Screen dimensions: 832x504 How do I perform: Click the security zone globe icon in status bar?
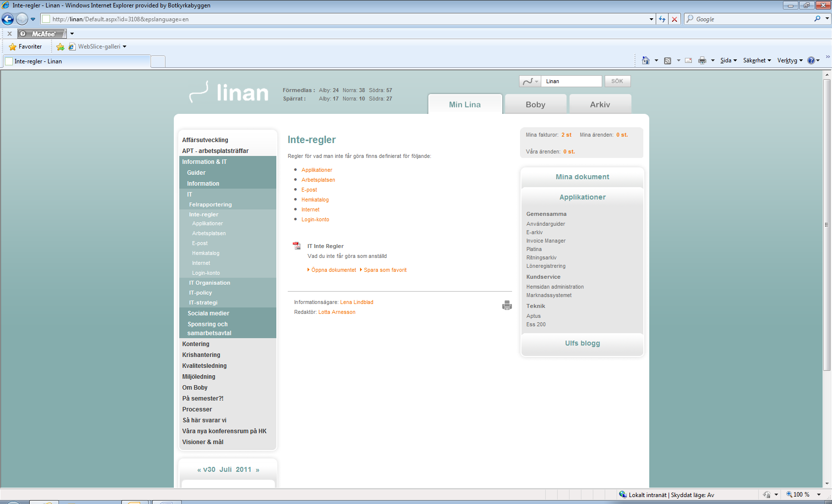pos(623,495)
